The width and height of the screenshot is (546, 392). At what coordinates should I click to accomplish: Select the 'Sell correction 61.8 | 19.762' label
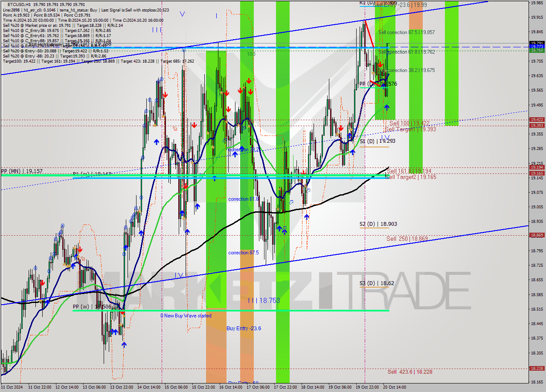click(407, 52)
